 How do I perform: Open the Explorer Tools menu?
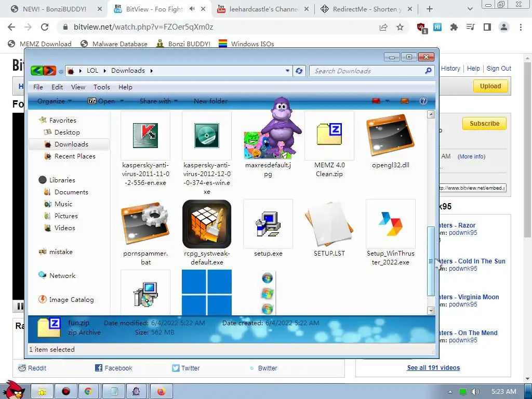(102, 87)
